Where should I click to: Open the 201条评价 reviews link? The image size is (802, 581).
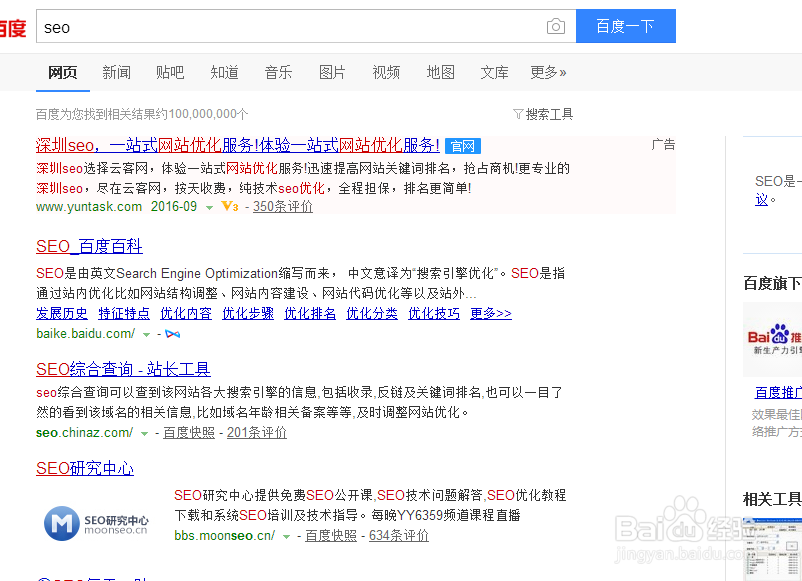pos(257,433)
